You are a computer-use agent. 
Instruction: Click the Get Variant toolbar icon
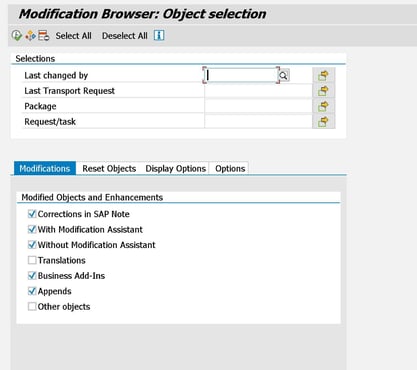pyautogui.click(x=30, y=35)
